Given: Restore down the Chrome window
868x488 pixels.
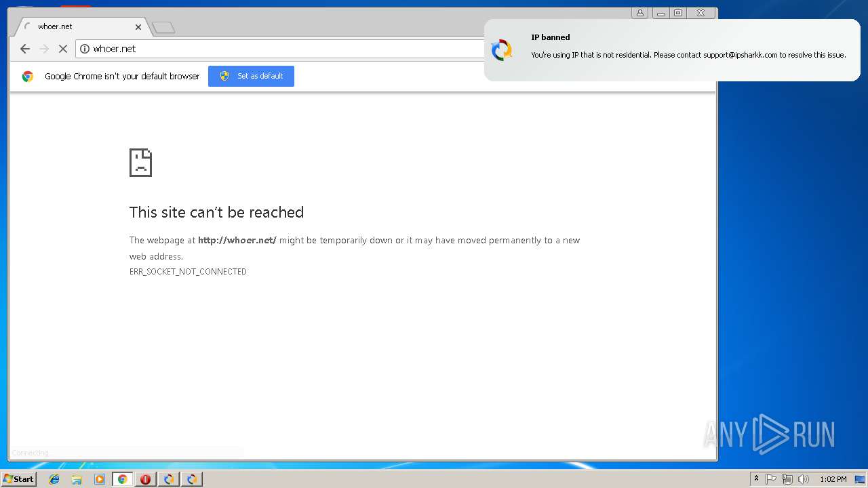Looking at the screenshot, I should (x=677, y=13).
